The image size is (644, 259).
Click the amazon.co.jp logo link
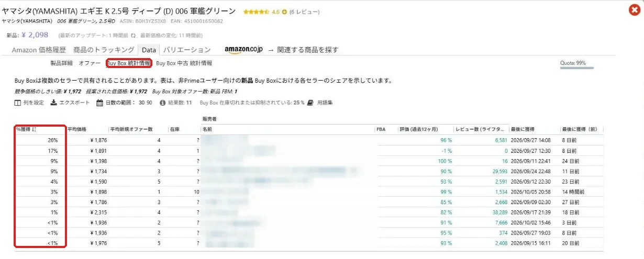coord(243,50)
